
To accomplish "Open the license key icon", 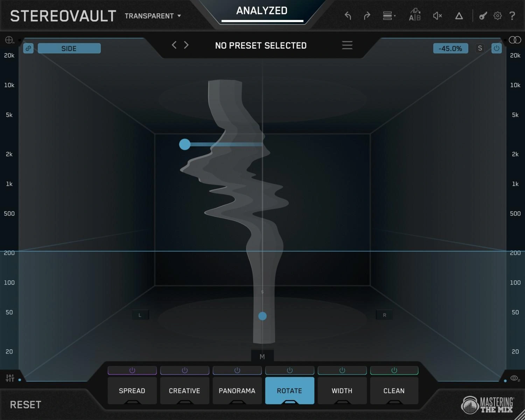I will [483, 16].
